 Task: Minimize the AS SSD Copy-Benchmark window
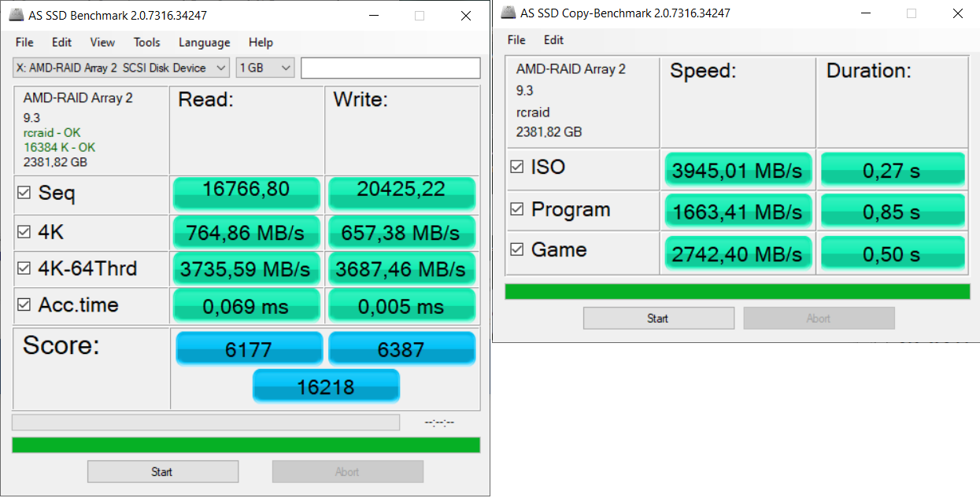pyautogui.click(x=866, y=13)
